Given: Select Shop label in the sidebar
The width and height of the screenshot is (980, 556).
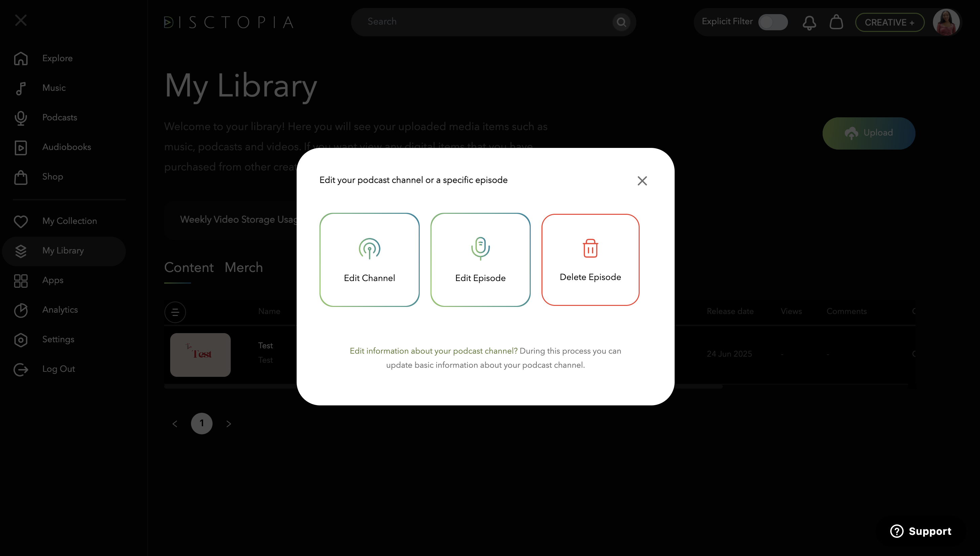Looking at the screenshot, I should [x=53, y=177].
